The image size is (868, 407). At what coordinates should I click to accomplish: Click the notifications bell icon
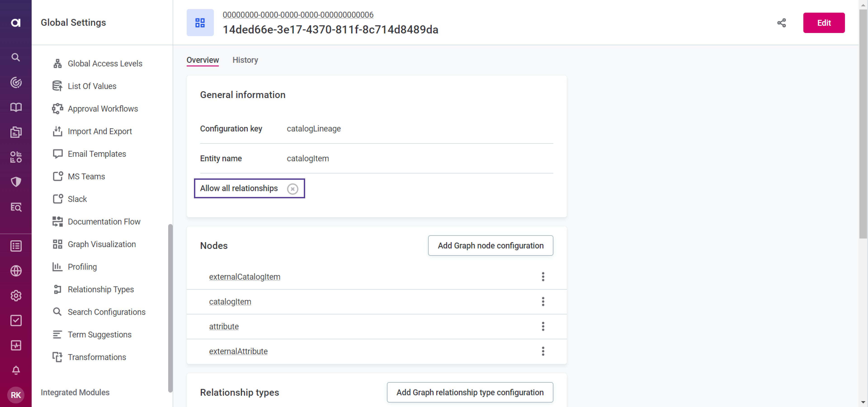pos(16,370)
